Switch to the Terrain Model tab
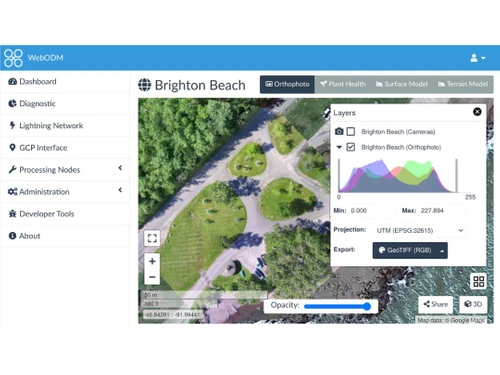 (463, 84)
